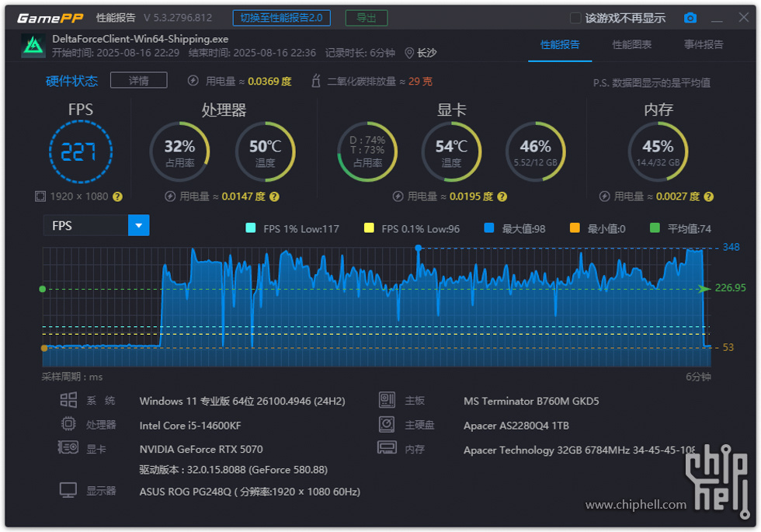Image resolution: width=761 pixels, height=532 pixels.
Task: Switch to the 性能图表 tab
Action: tap(631, 45)
